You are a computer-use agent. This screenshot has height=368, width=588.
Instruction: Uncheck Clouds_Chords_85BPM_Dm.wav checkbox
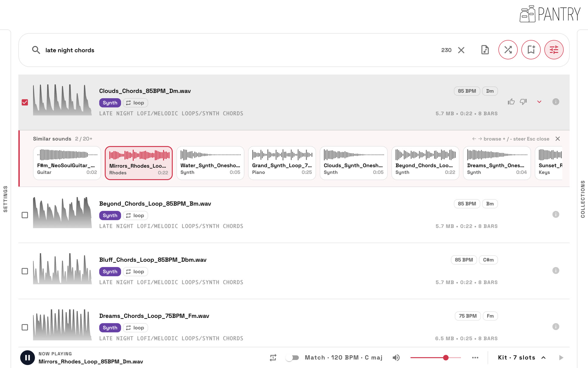[x=25, y=102]
